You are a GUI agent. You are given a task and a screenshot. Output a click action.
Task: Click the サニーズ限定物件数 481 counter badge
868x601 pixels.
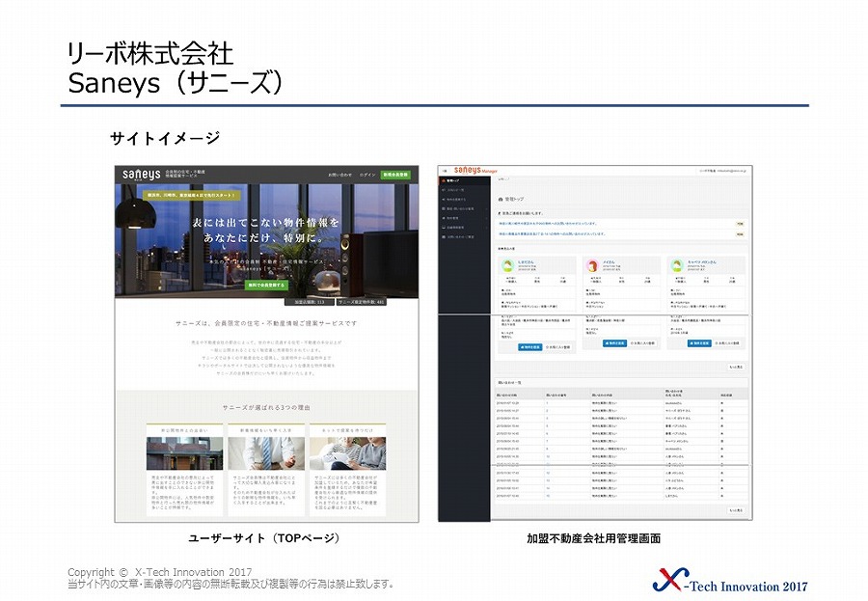tap(362, 302)
